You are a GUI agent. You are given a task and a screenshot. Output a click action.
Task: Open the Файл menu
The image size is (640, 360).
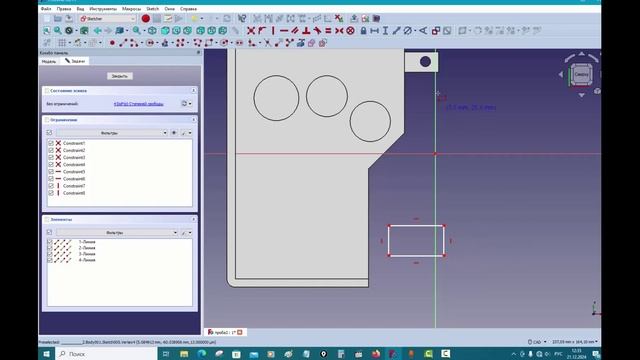[x=46, y=9]
